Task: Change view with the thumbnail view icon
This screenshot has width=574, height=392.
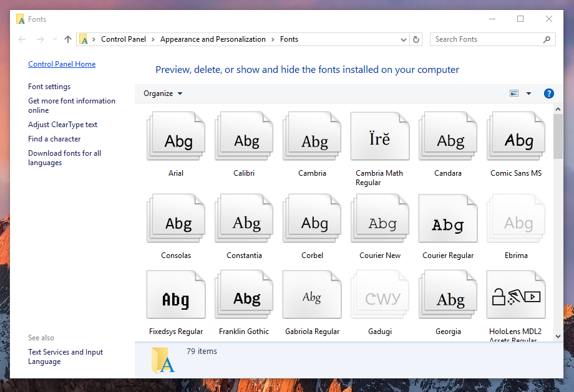Action: pyautogui.click(x=513, y=93)
